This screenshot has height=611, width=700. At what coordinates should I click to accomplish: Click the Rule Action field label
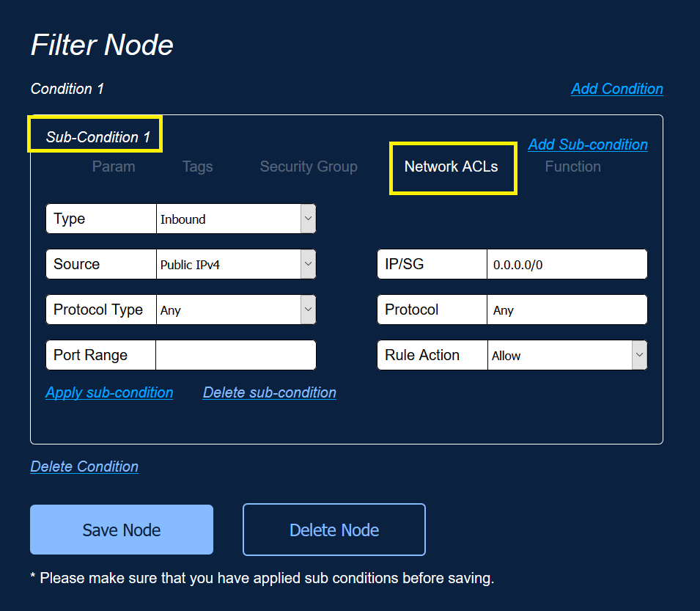tap(422, 355)
